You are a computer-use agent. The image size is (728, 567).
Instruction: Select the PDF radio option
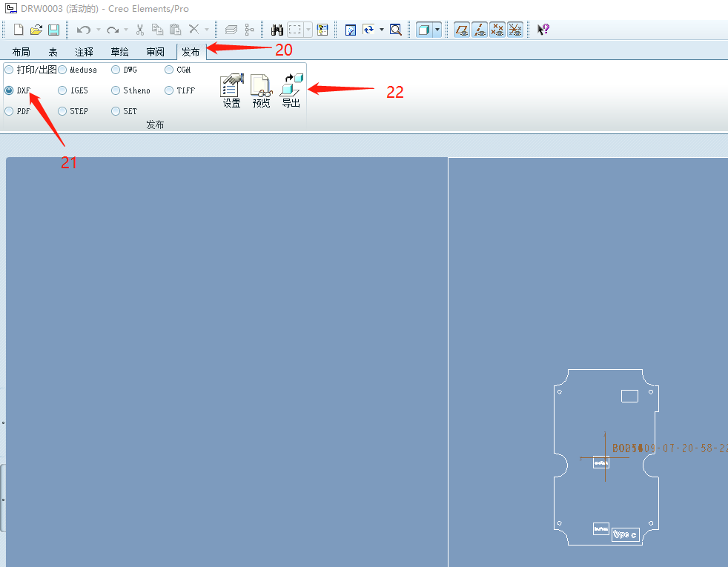coord(9,111)
